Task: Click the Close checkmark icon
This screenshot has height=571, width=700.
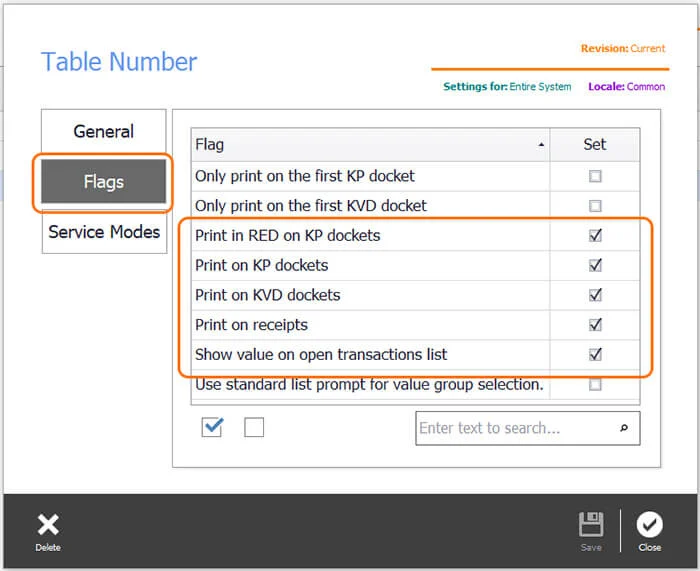Action: point(650,524)
